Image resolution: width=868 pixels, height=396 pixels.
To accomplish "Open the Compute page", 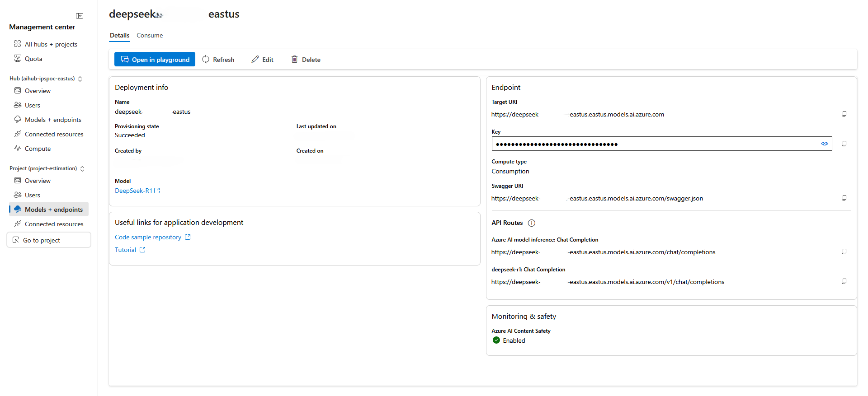I will tap(32, 149).
